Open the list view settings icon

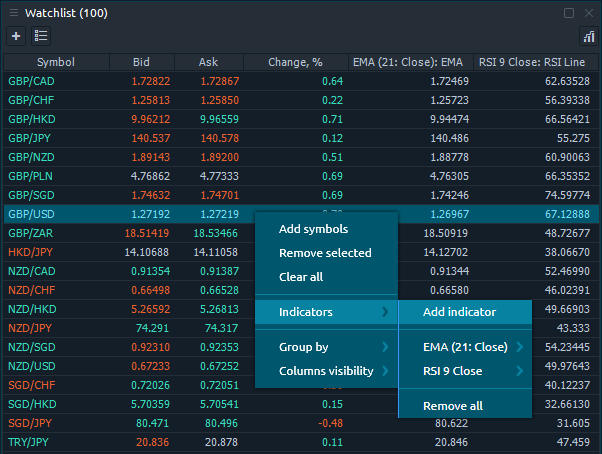(41, 36)
